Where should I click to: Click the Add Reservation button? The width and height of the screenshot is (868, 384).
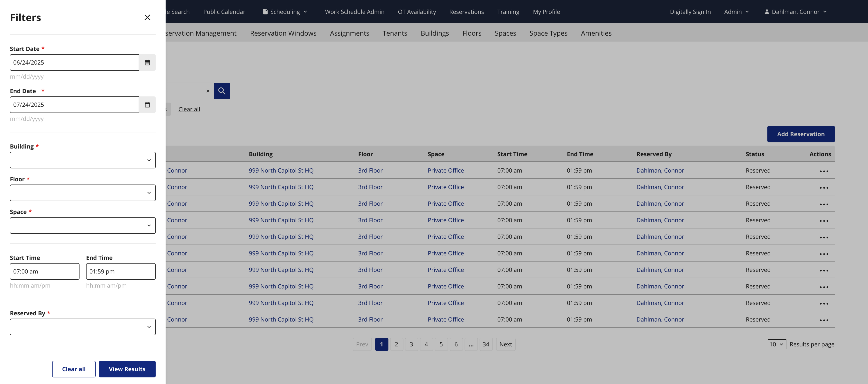[x=801, y=134]
